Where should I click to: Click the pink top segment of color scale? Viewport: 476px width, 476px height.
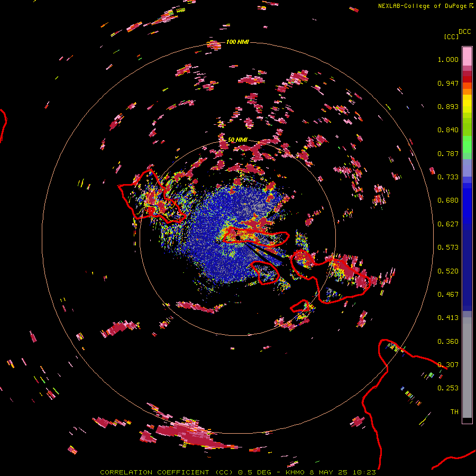click(467, 56)
